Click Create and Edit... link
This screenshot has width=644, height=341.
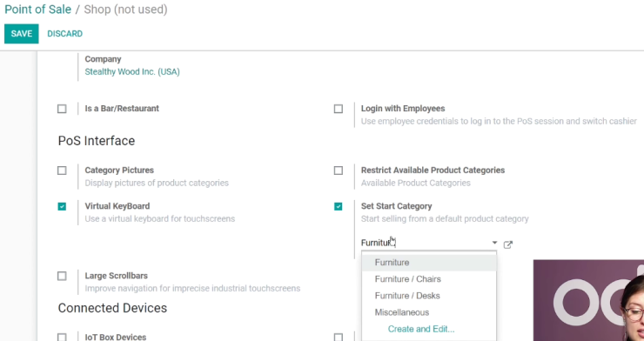click(421, 329)
